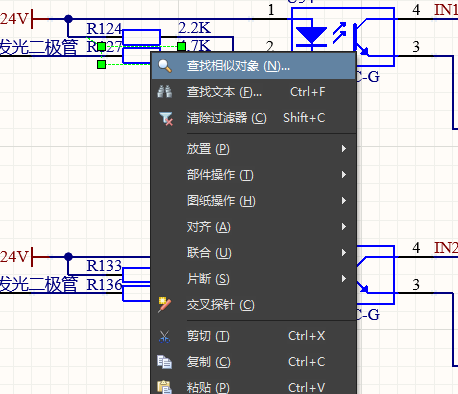
Task: Click the IN1 net label
Action: pyautogui.click(x=446, y=10)
